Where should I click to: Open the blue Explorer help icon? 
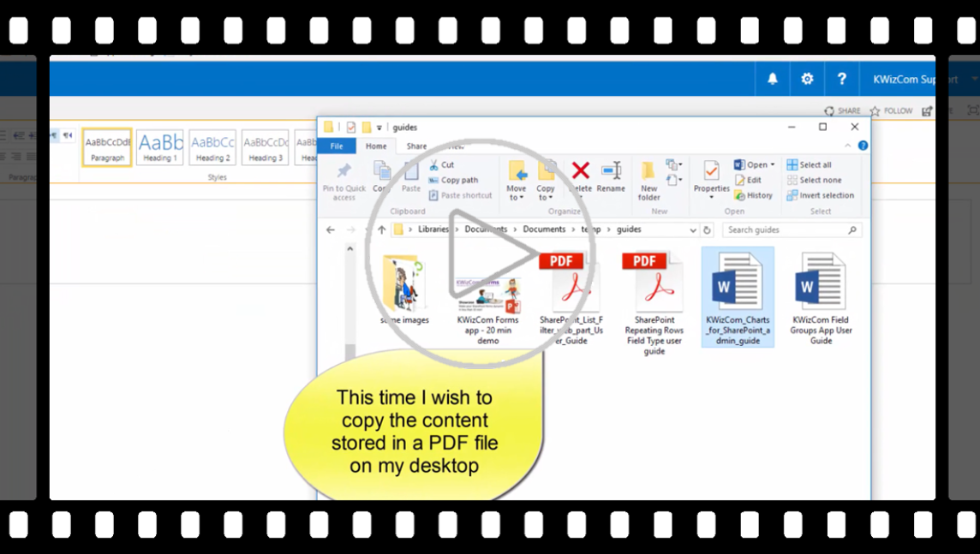pos(863,146)
